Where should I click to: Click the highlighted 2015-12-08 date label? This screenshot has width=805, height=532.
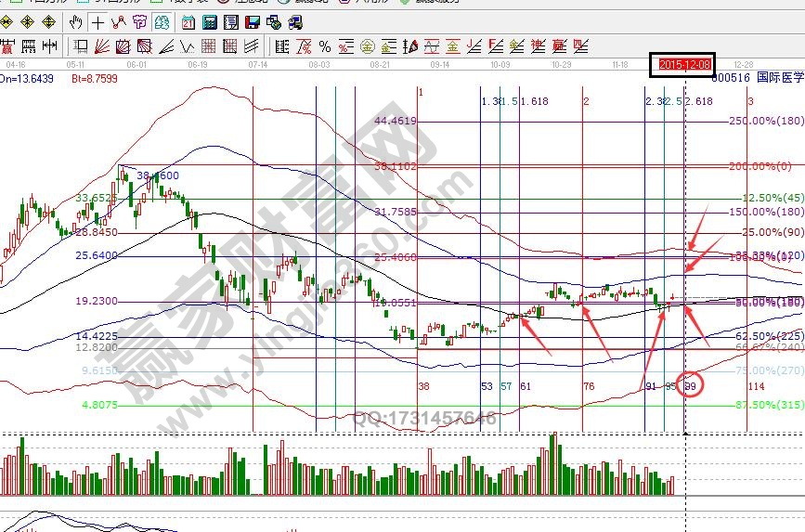pyautogui.click(x=684, y=64)
